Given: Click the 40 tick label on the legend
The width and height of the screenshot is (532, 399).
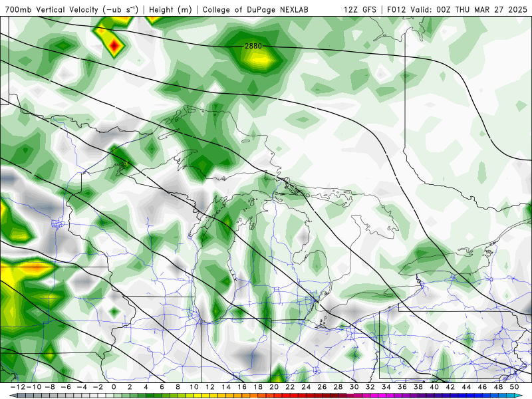Looking at the screenshot, I should point(434,387).
